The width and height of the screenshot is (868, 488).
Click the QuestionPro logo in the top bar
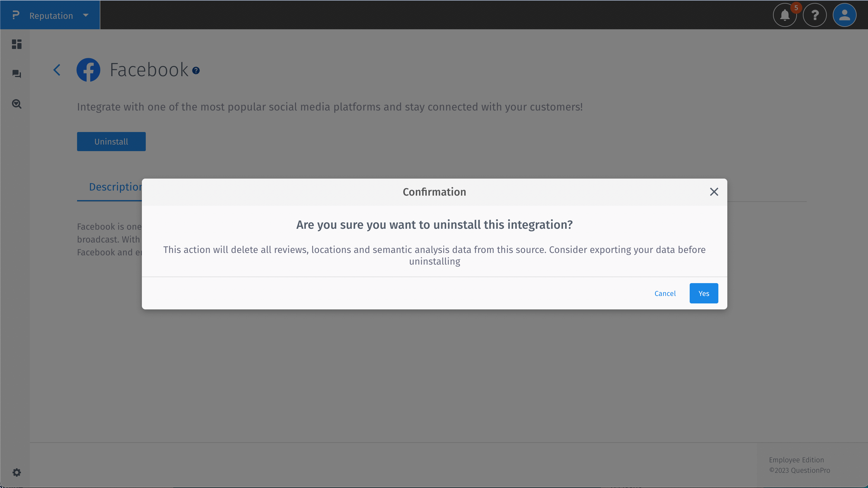[x=15, y=15]
